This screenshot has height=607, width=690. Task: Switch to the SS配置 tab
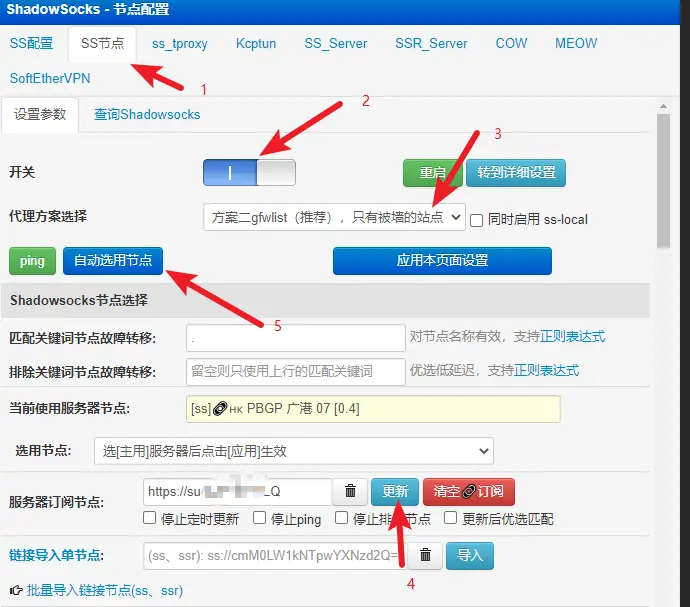tap(31, 43)
